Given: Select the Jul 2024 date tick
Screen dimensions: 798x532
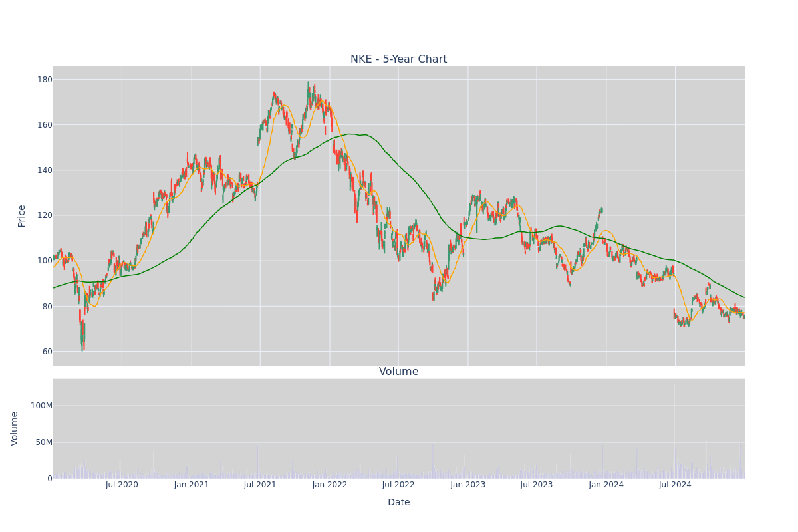Looking at the screenshot, I should [x=675, y=485].
